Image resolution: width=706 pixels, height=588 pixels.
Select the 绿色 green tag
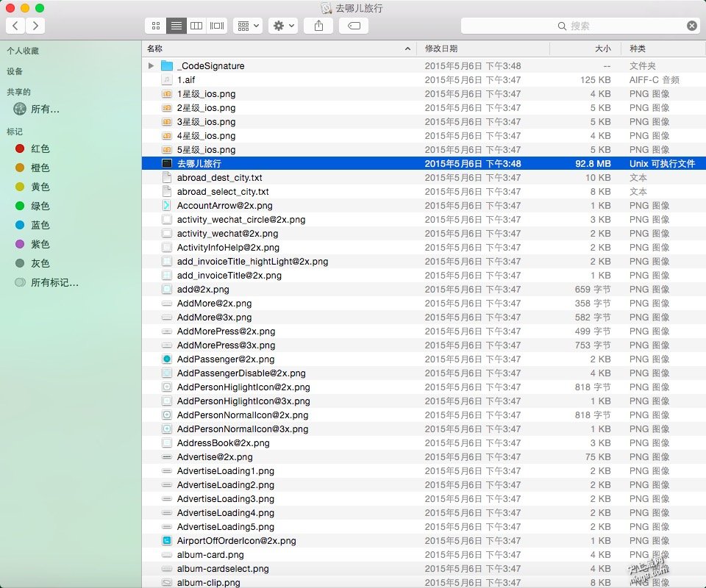pyautogui.click(x=32, y=206)
